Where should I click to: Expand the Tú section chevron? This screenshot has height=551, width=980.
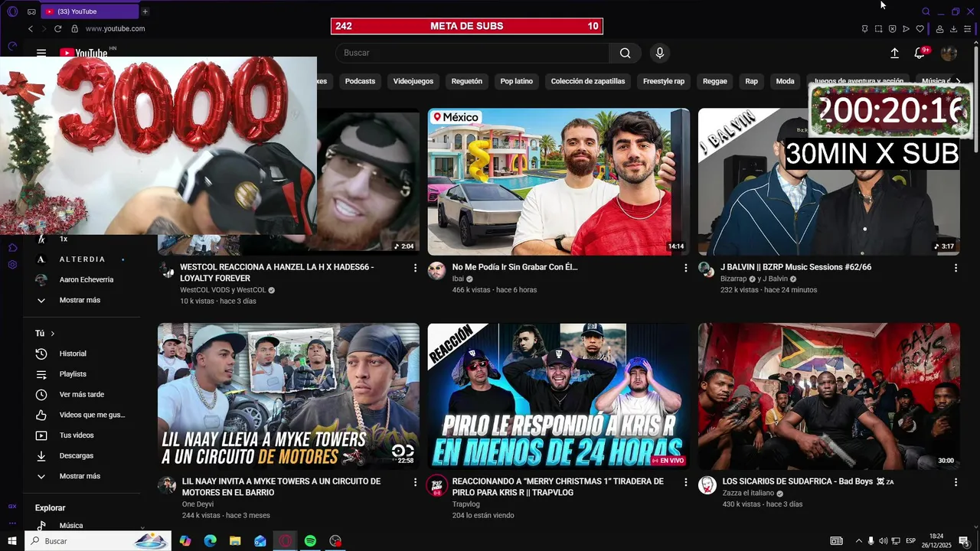52,334
